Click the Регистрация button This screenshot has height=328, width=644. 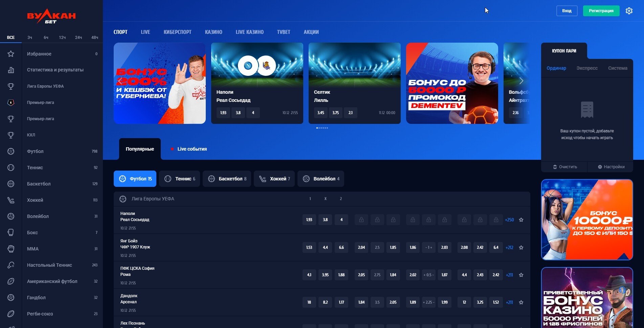click(601, 11)
